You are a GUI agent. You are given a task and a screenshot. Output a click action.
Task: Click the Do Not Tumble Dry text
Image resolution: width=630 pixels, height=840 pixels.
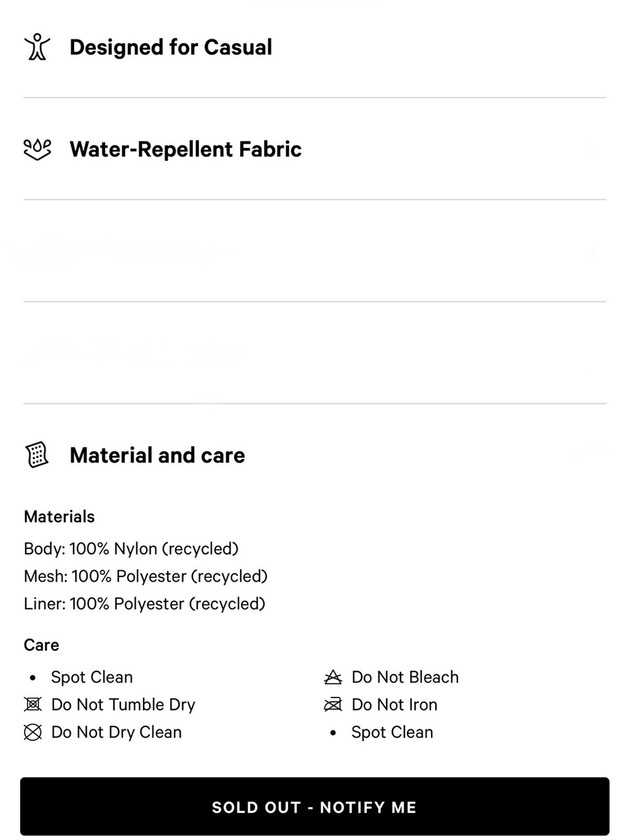123,705
